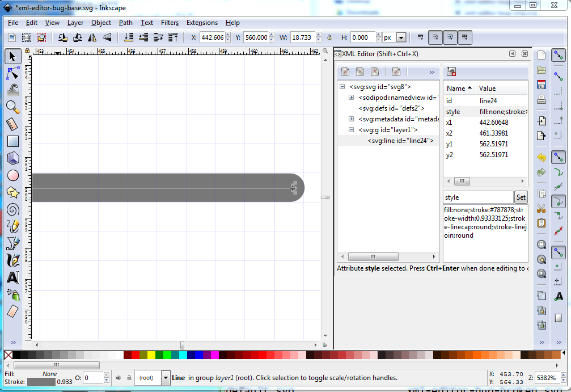
Task: Sort by Name column header
Action: click(459, 88)
